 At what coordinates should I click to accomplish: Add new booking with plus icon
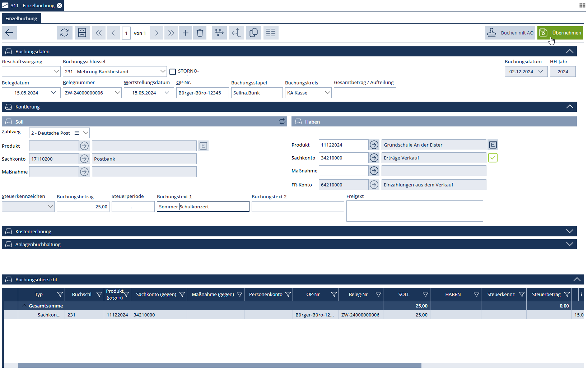(185, 33)
